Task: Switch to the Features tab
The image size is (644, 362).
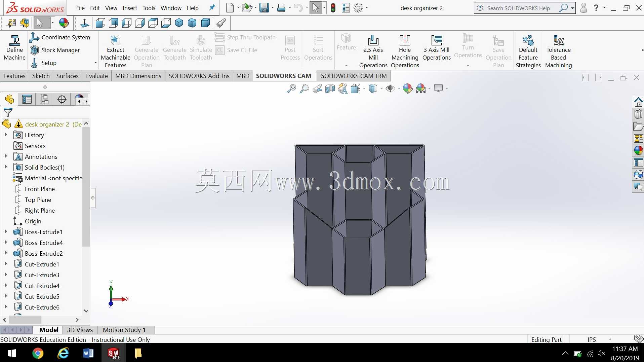Action: click(14, 76)
